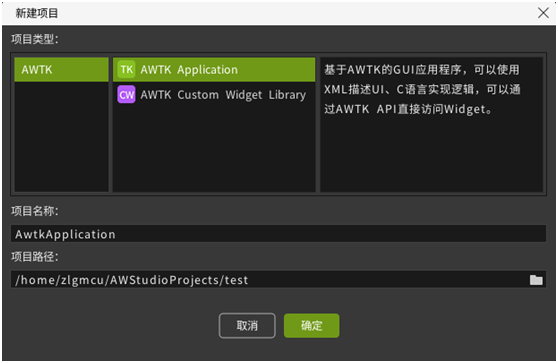Choose AWTK Application template
The height and width of the screenshot is (363, 558).
(214, 69)
